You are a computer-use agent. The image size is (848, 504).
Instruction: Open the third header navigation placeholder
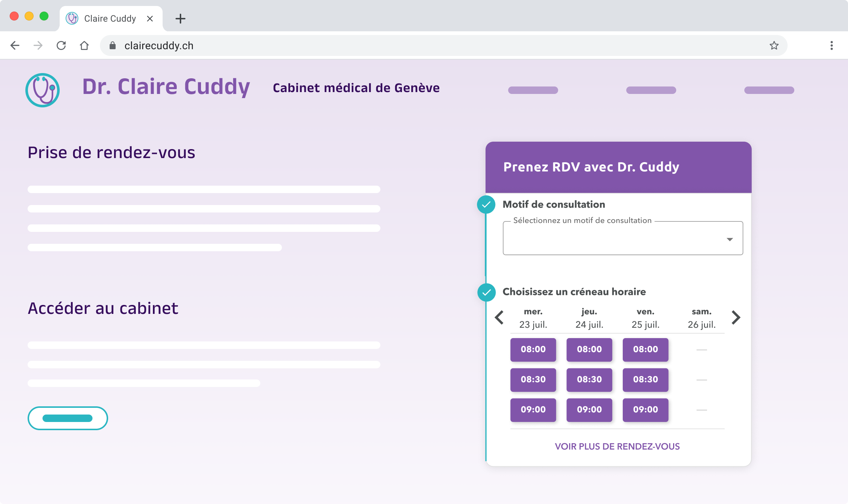point(769,90)
